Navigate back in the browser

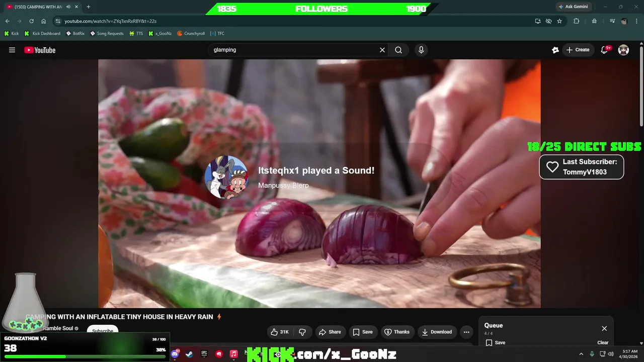pos(7,21)
